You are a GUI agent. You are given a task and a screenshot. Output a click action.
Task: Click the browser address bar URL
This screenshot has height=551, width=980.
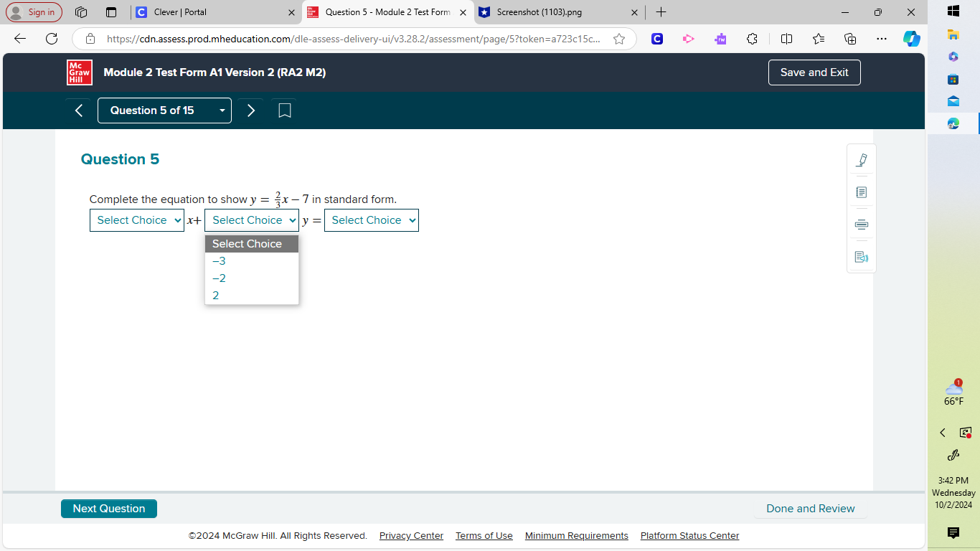click(x=354, y=39)
